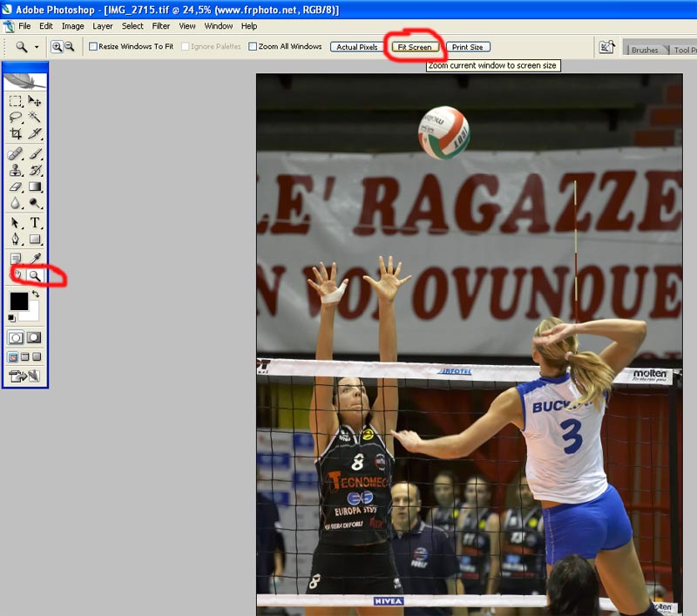Open the Image menu
This screenshot has width=697, height=616.
tap(73, 26)
